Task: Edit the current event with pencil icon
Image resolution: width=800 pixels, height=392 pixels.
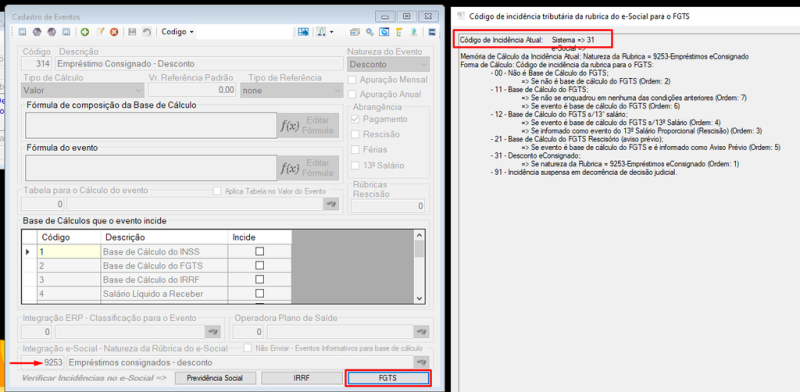Action: tap(100, 32)
